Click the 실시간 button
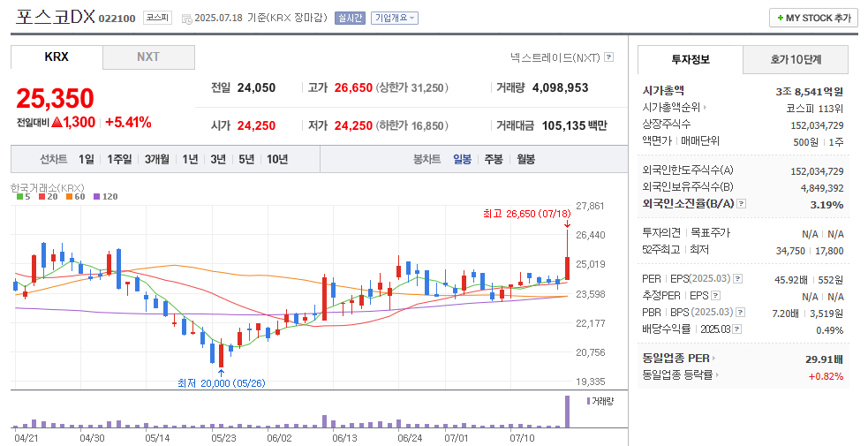Image resolution: width=868 pixels, height=446 pixels. tap(350, 18)
